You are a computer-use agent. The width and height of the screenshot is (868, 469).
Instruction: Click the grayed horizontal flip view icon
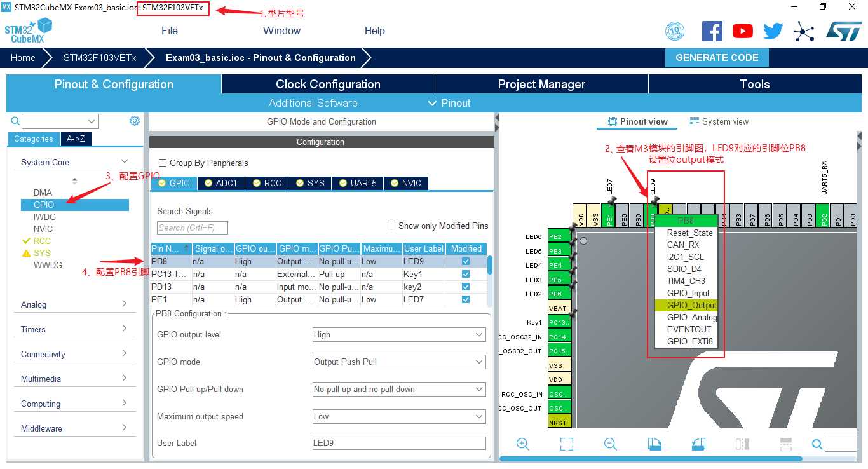pyautogui.click(x=742, y=444)
